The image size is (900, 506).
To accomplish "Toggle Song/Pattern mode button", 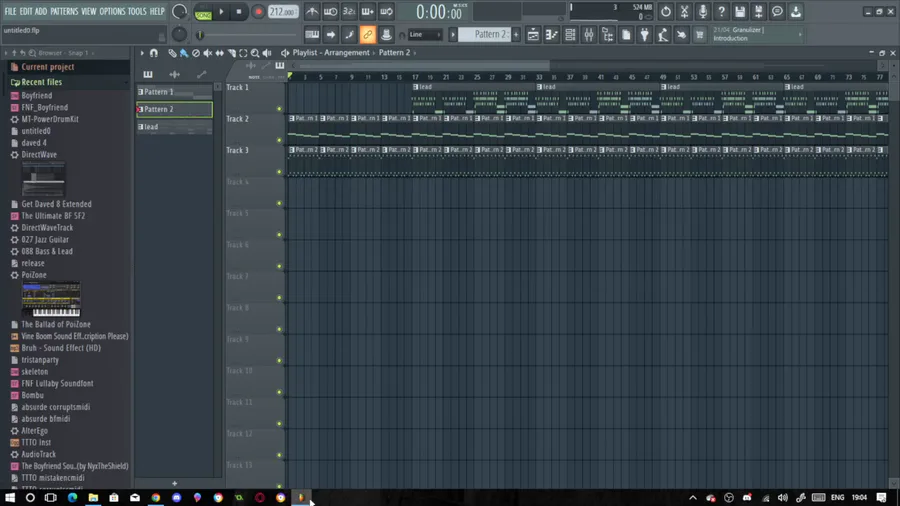I will (203, 12).
